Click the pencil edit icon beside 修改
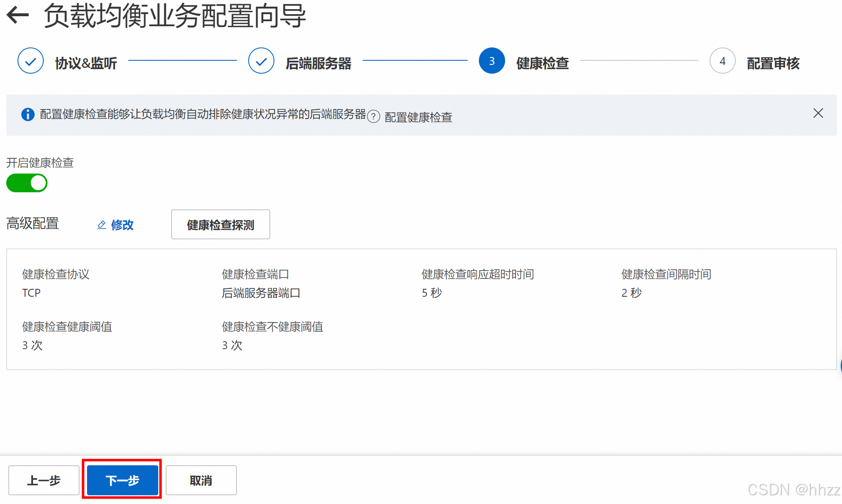Viewport: 842px width, 504px height. click(x=102, y=225)
